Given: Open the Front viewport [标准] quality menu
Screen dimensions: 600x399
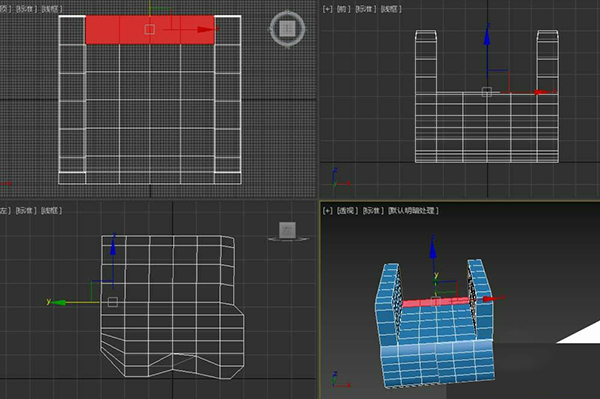Looking at the screenshot, I should (x=365, y=9).
